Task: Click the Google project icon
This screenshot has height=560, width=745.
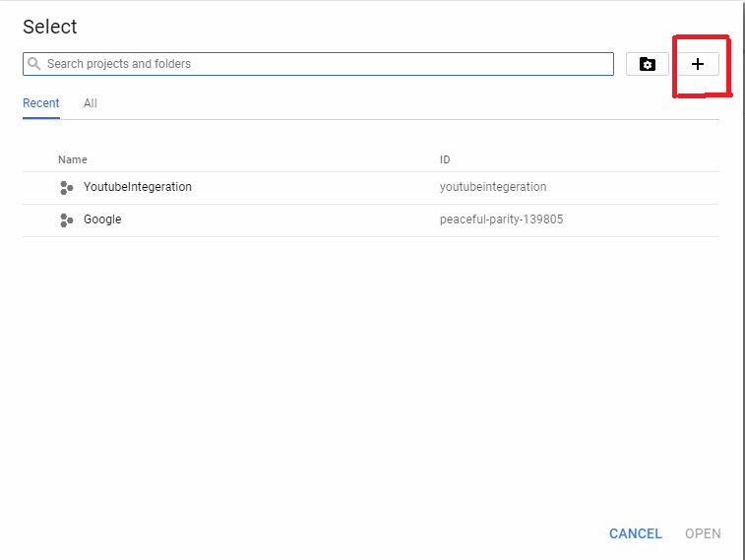Action: (x=67, y=219)
